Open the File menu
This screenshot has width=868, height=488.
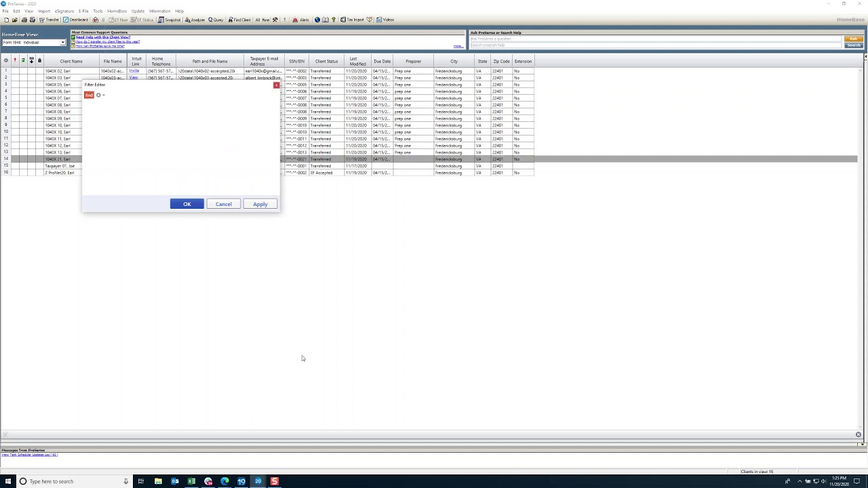pyautogui.click(x=5, y=12)
